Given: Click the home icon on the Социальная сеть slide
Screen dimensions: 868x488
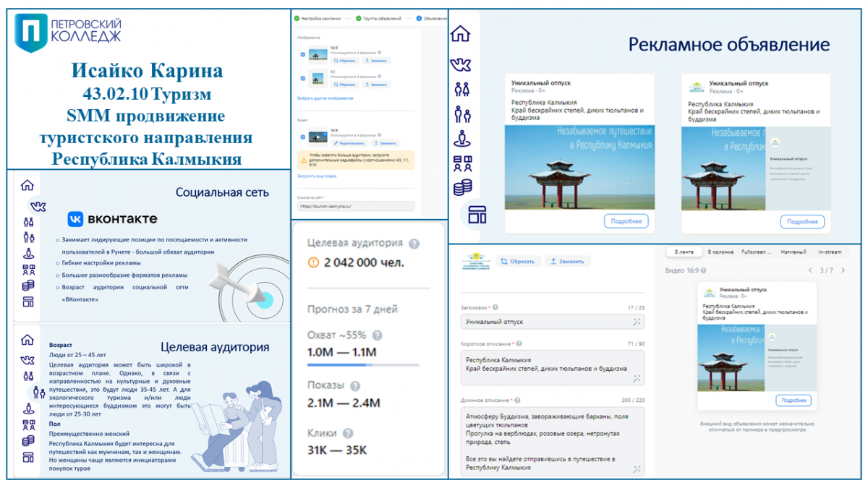Looking at the screenshot, I should pyautogui.click(x=27, y=185).
